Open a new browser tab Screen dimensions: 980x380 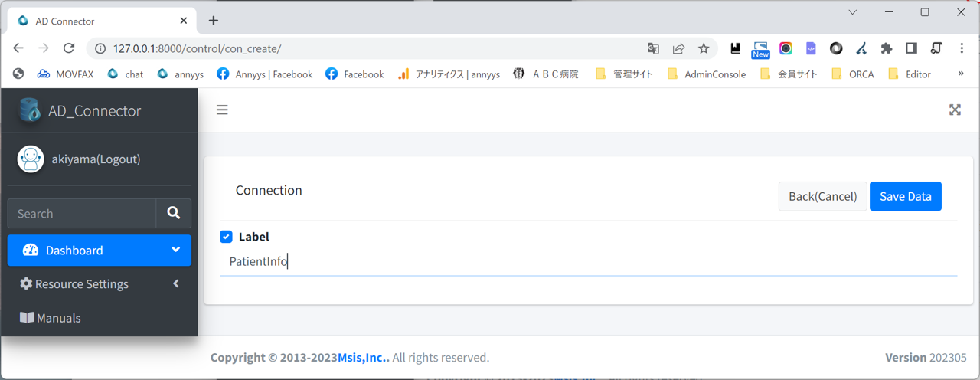pyautogui.click(x=214, y=21)
